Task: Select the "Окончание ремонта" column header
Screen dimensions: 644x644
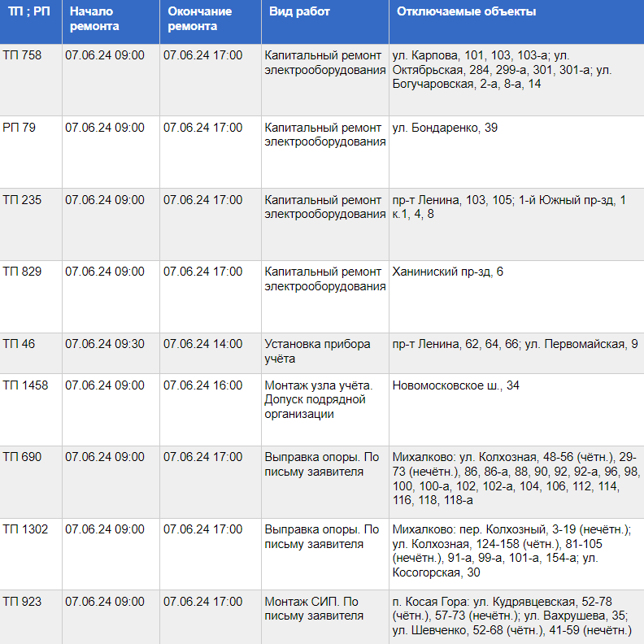Action: pos(200,19)
